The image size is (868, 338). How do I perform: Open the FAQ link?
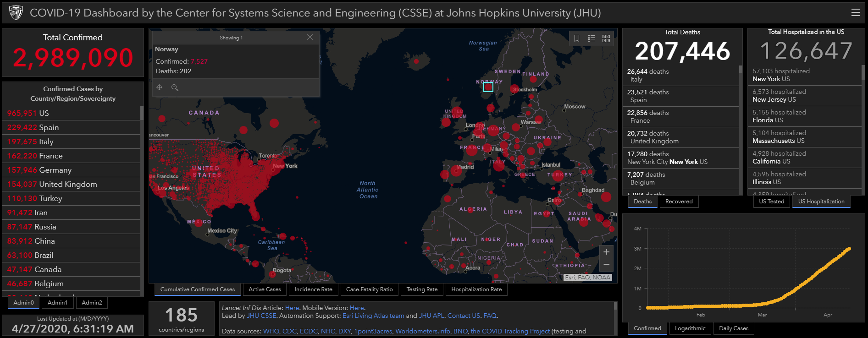(490, 316)
